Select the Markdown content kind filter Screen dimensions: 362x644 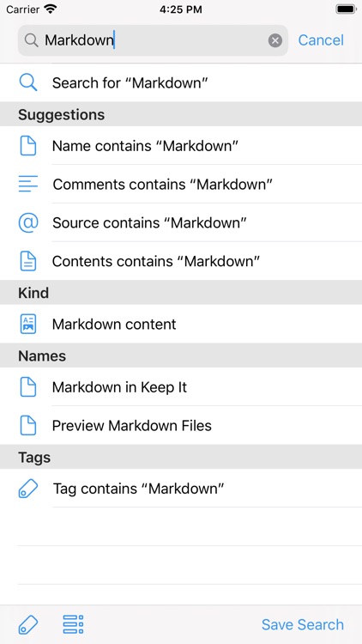coord(181,324)
